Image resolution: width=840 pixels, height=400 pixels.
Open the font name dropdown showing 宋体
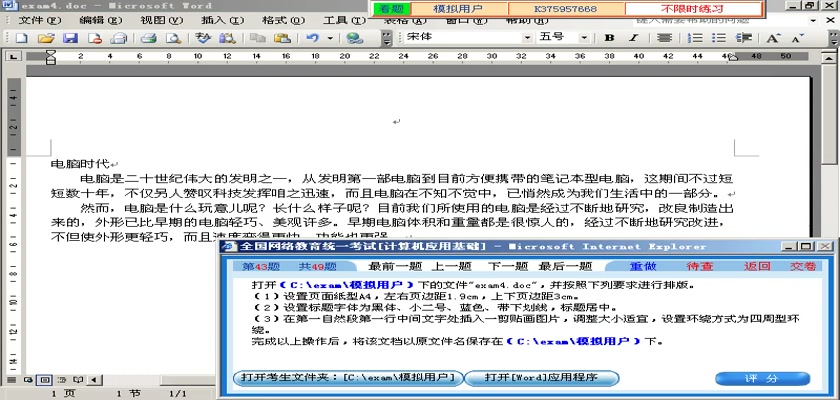(528, 37)
